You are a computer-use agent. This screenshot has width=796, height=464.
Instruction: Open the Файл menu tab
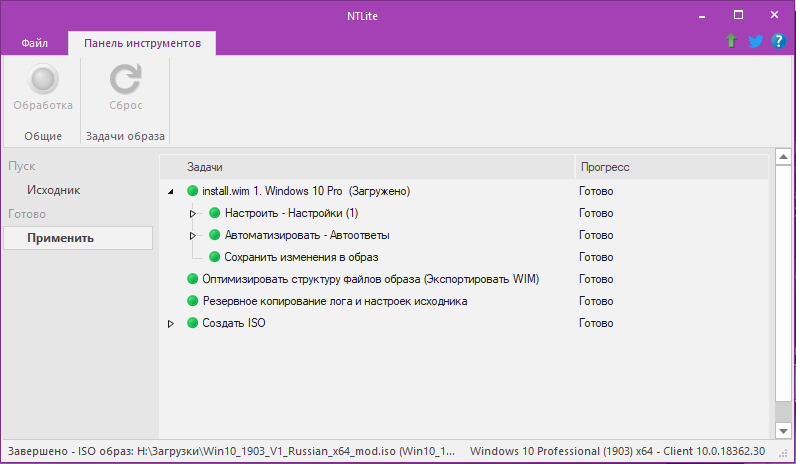(35, 43)
